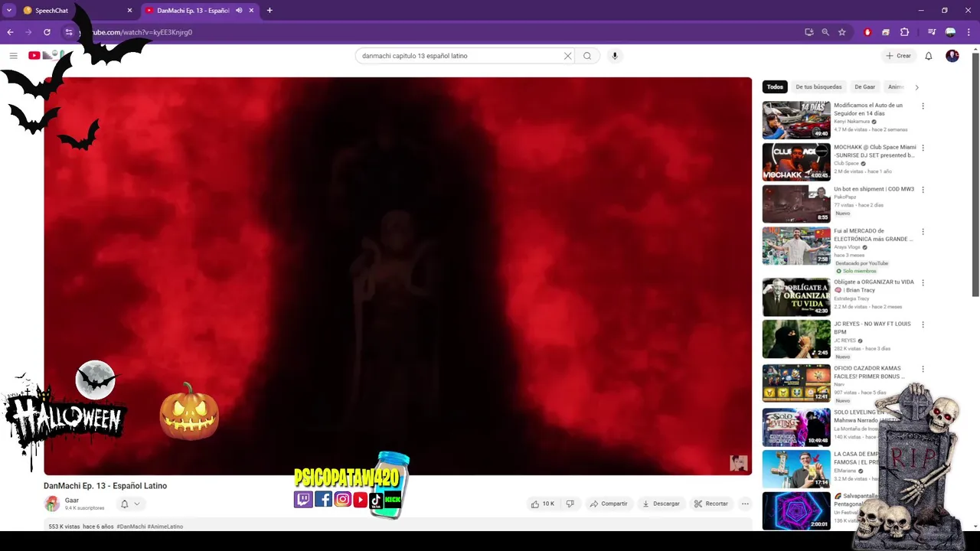The image size is (980, 551).
Task: Dislike the video with thumbs down
Action: (x=570, y=504)
